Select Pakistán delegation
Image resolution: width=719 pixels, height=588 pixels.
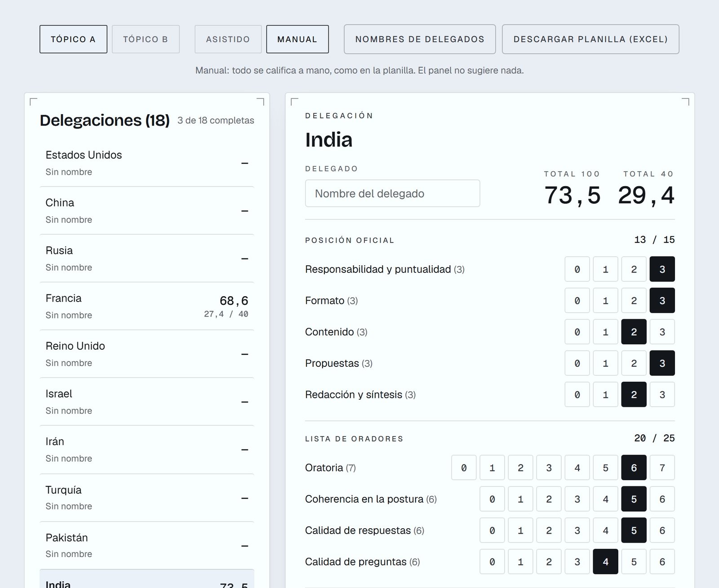click(147, 545)
